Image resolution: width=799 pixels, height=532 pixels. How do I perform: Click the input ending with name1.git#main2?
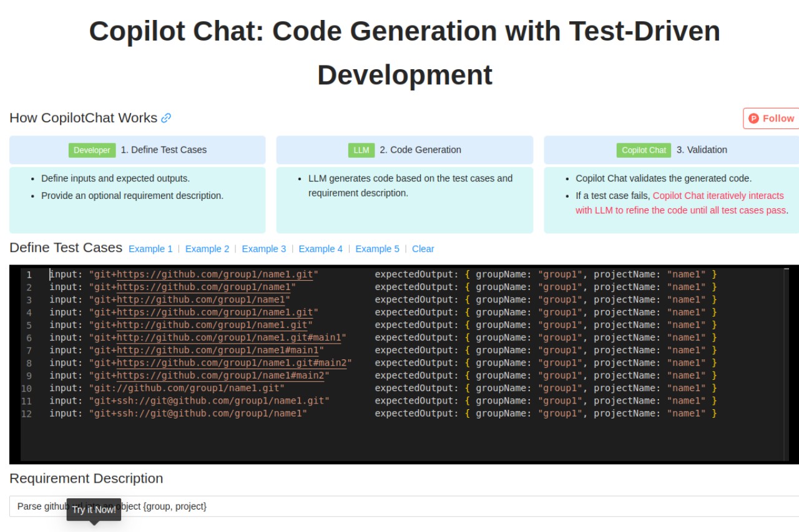[x=220, y=363]
